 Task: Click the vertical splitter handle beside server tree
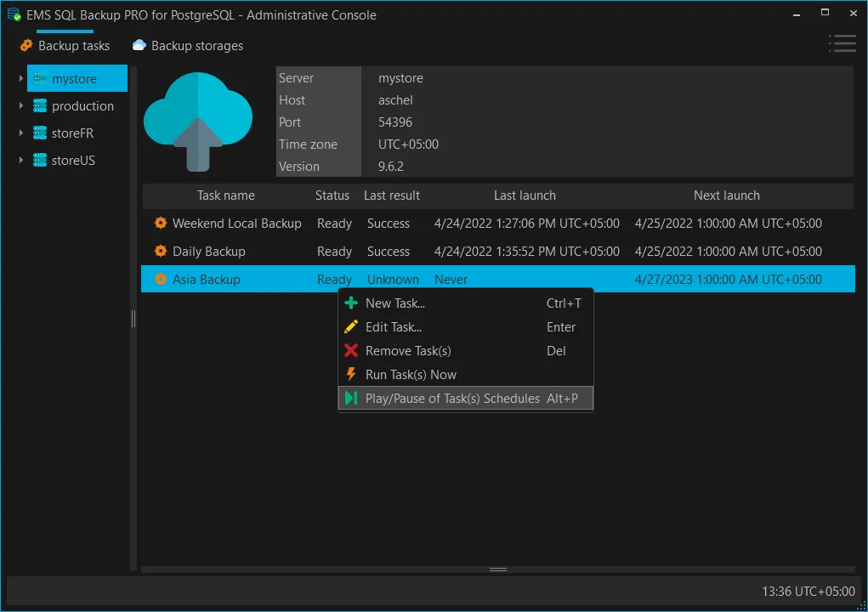pos(133,318)
